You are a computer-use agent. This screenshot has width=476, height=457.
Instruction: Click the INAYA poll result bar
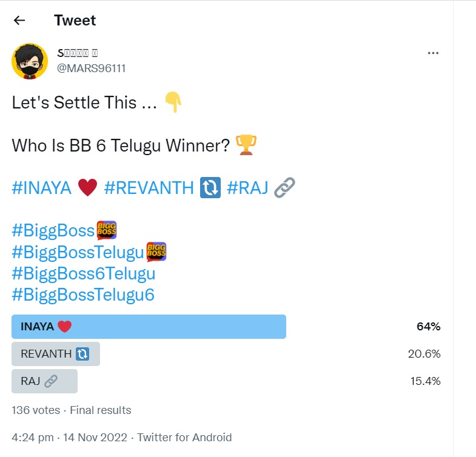coord(149,327)
